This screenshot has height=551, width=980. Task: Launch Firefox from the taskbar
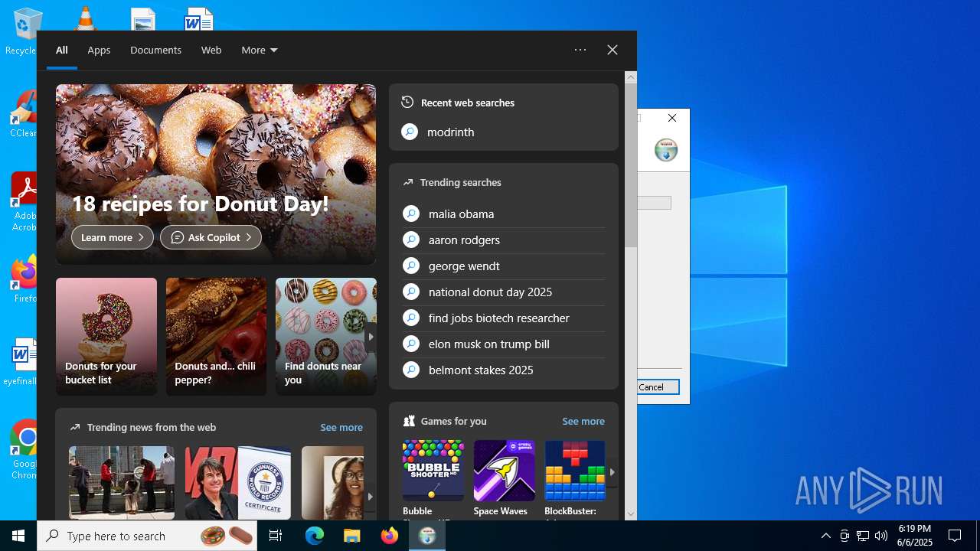pos(390,536)
